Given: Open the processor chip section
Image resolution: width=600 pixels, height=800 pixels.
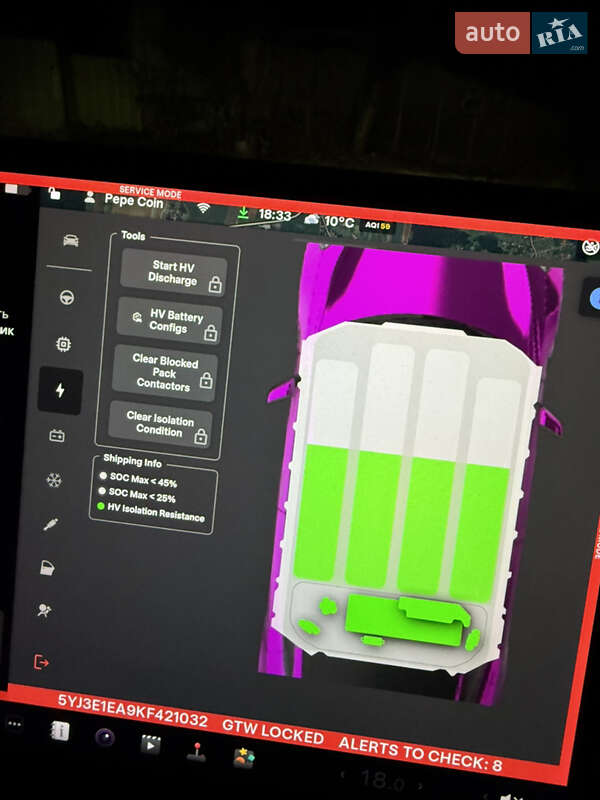Looking at the screenshot, I should pyautogui.click(x=63, y=344).
